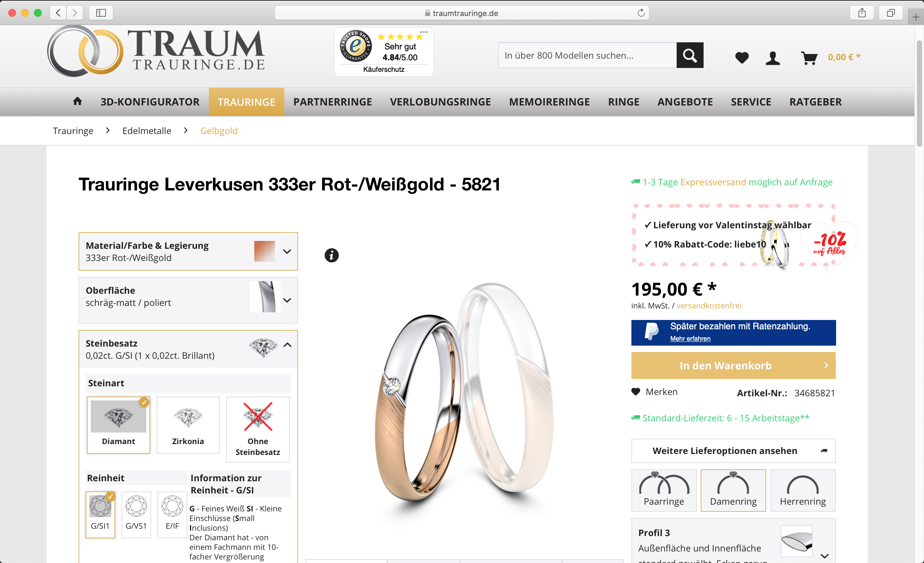This screenshot has height=563, width=924.
Task: Open the Mehr erfahren PayPal link
Action: (690, 339)
